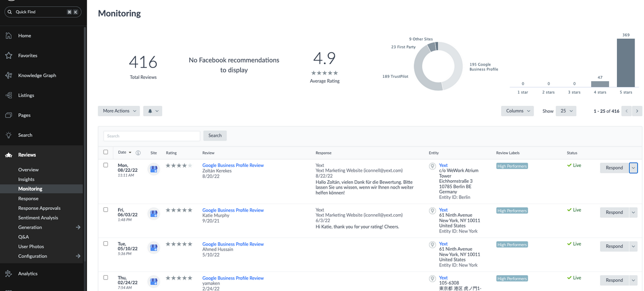Click the 4.9 Average Rating value
The height and width of the screenshot is (291, 644).
324,58
